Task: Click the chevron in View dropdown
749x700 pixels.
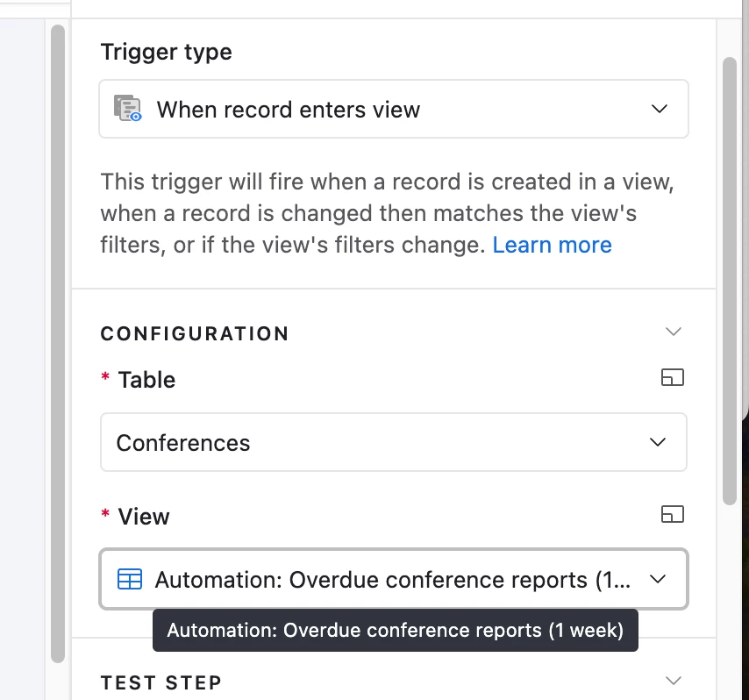Action: 658,579
